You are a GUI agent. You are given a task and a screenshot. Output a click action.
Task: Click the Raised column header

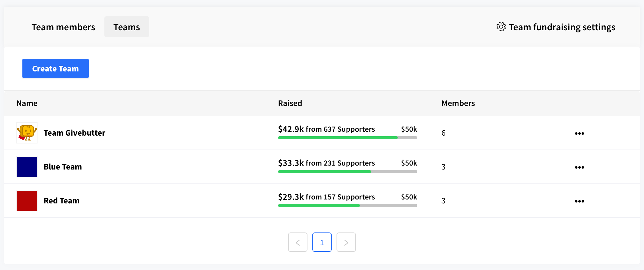click(290, 103)
